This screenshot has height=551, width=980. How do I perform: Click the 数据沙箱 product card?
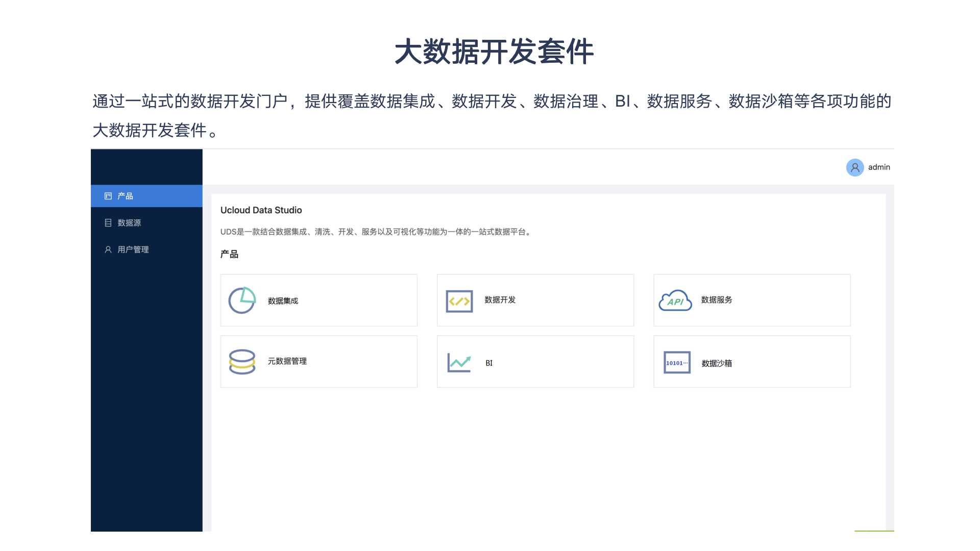[x=751, y=361]
